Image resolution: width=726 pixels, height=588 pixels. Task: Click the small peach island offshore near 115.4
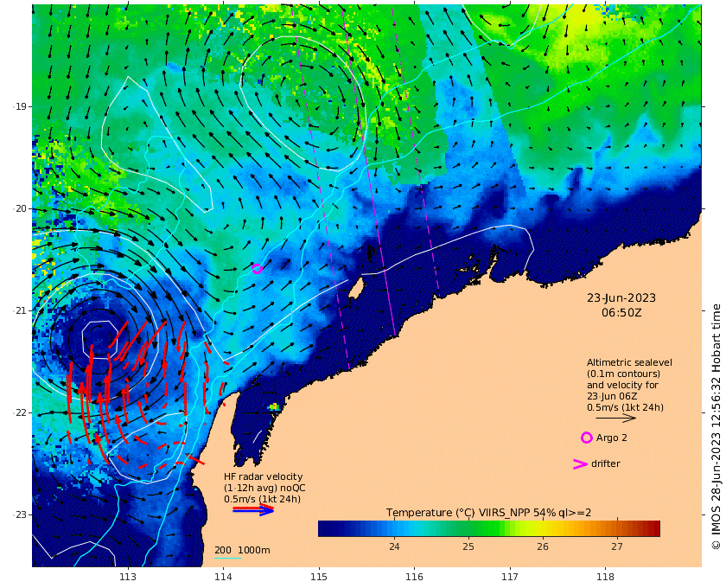point(355,289)
